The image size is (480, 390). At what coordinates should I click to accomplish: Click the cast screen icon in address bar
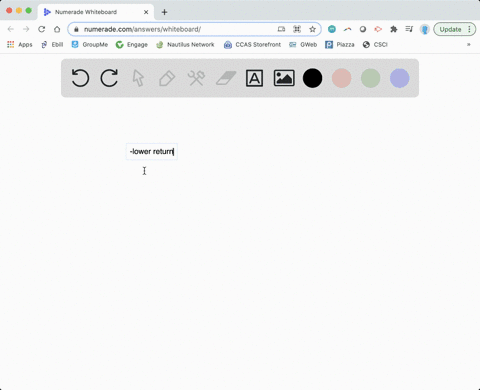[x=281, y=29]
